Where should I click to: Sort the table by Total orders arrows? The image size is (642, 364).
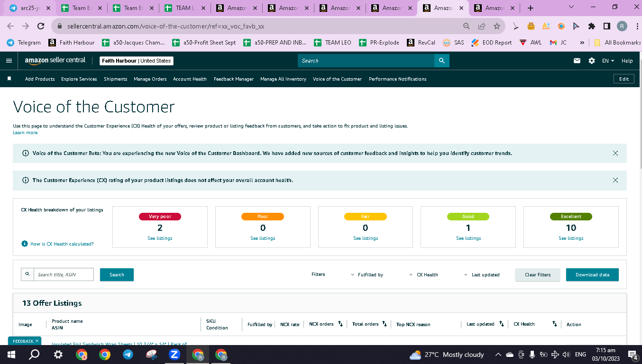point(385,324)
